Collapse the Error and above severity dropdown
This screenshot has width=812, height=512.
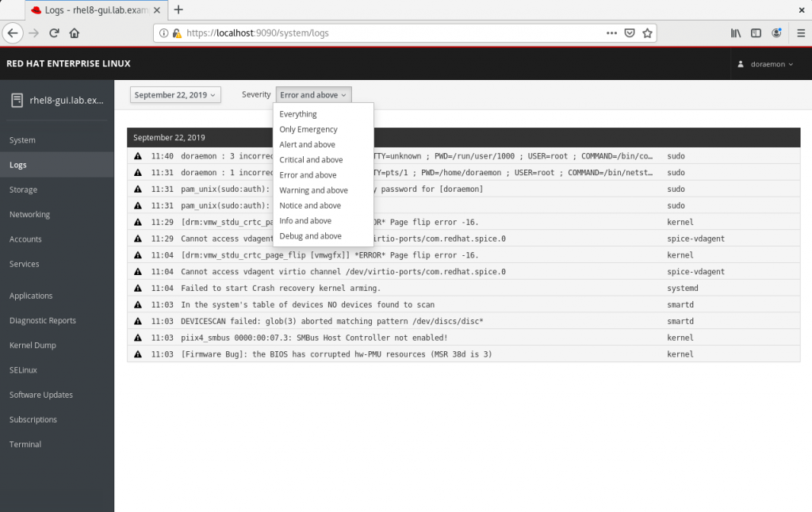[x=313, y=95]
